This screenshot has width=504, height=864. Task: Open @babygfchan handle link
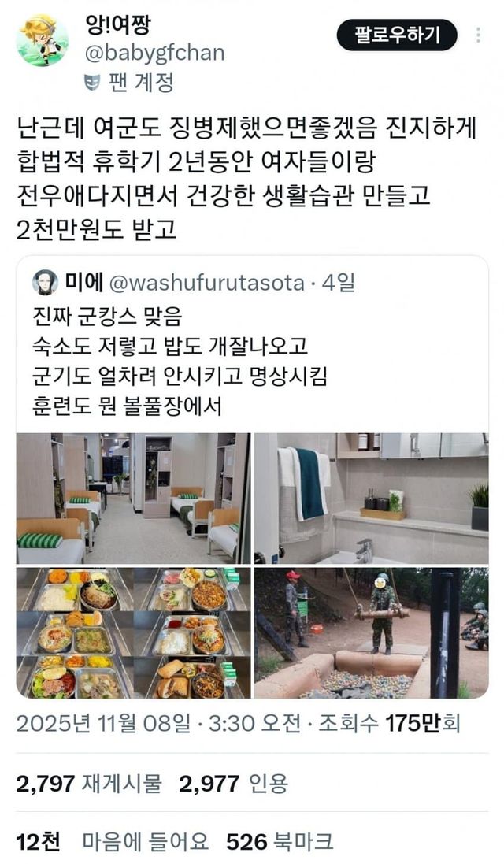[x=155, y=53]
